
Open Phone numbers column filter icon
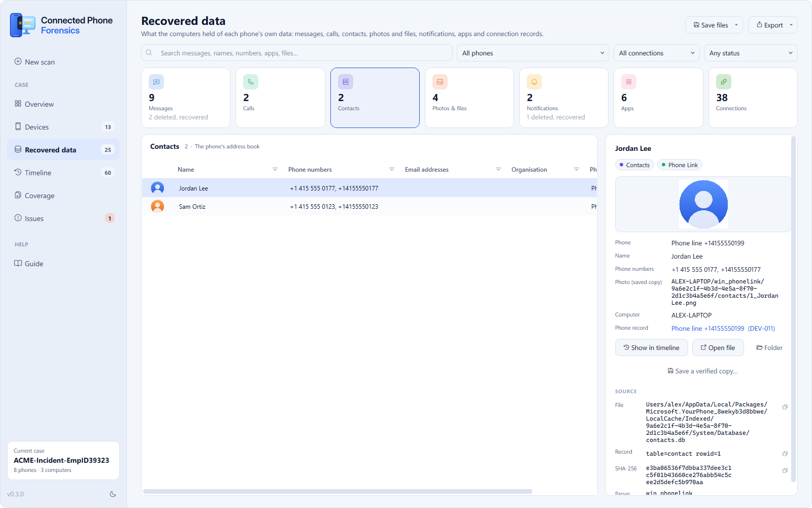392,170
